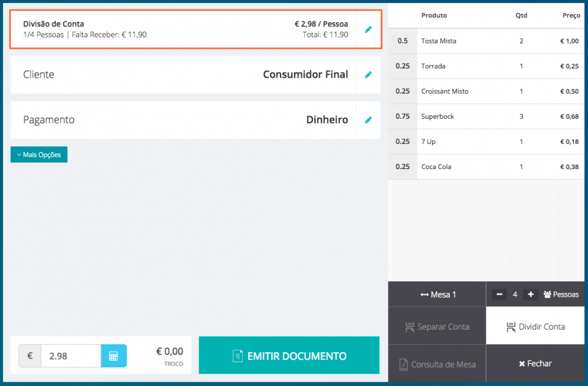
Task: Expand Mais Opções
Action: coord(39,155)
